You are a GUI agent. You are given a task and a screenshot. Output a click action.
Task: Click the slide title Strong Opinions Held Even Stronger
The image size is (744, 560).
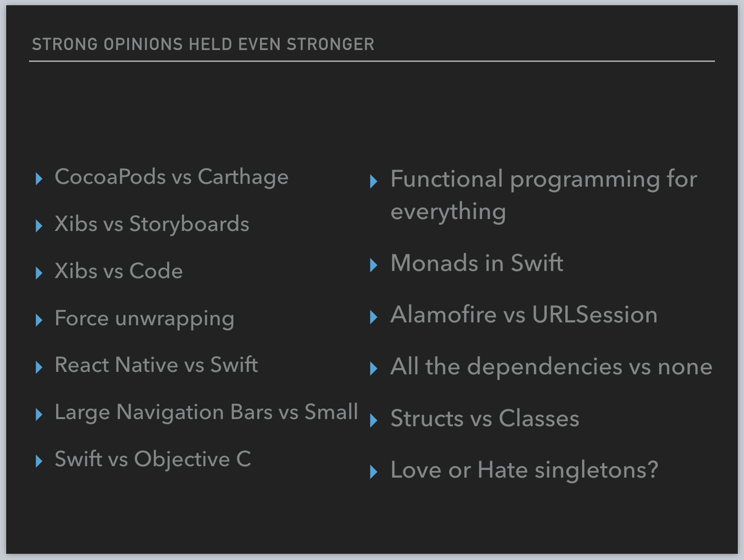click(203, 44)
